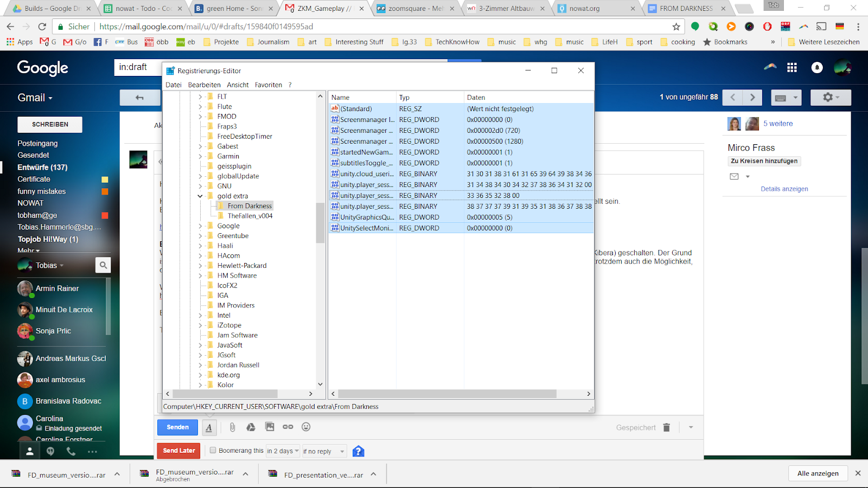Open the Datei menu in Registry Editor

(x=174, y=85)
